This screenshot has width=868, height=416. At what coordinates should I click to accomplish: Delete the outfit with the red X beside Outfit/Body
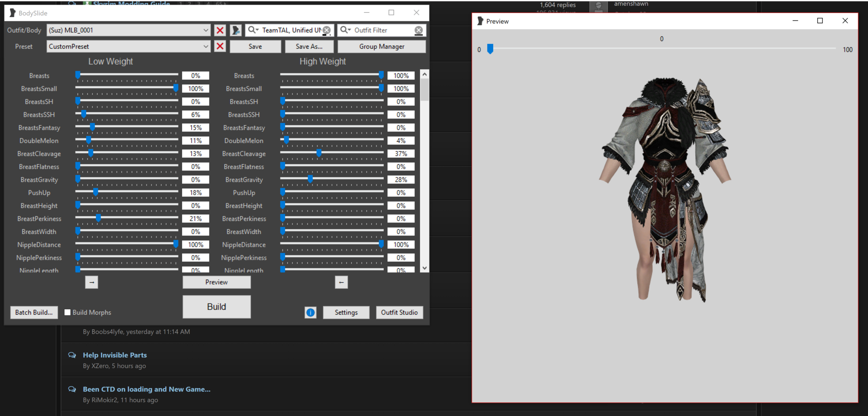(220, 30)
